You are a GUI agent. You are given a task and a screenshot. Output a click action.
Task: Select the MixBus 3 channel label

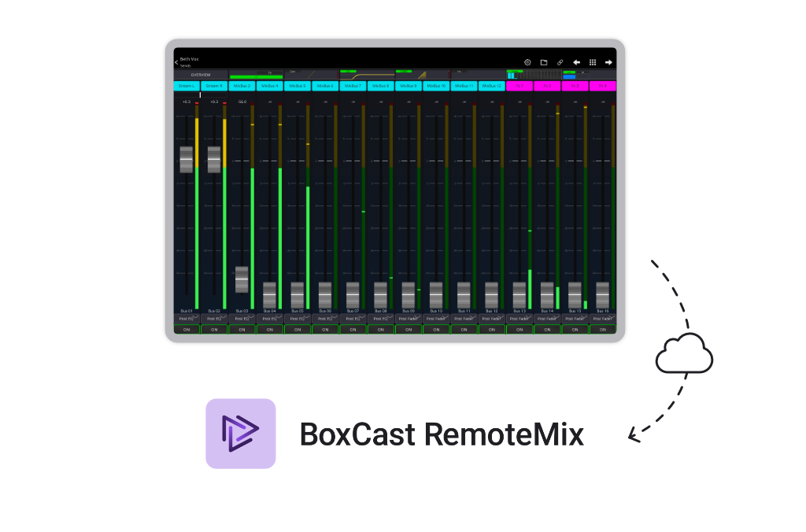click(x=242, y=86)
